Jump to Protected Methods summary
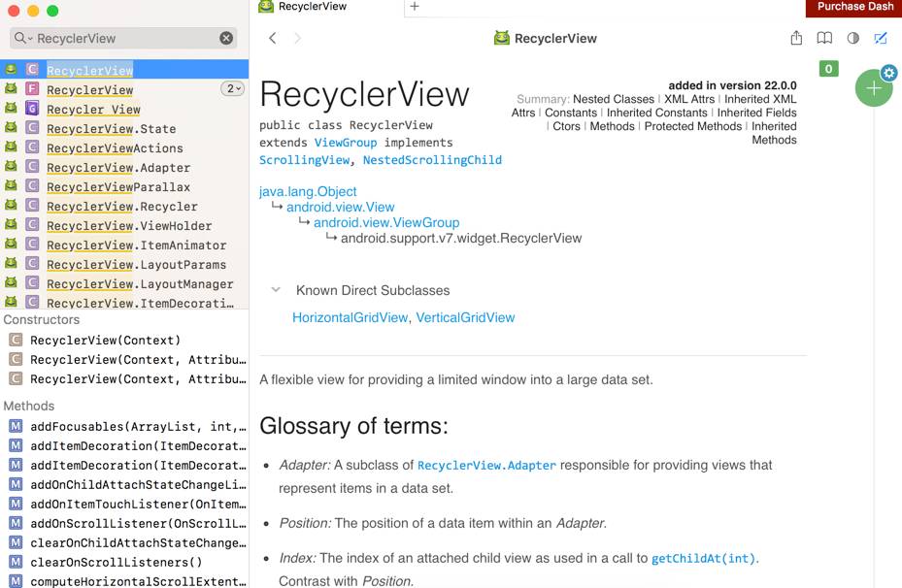 point(692,126)
